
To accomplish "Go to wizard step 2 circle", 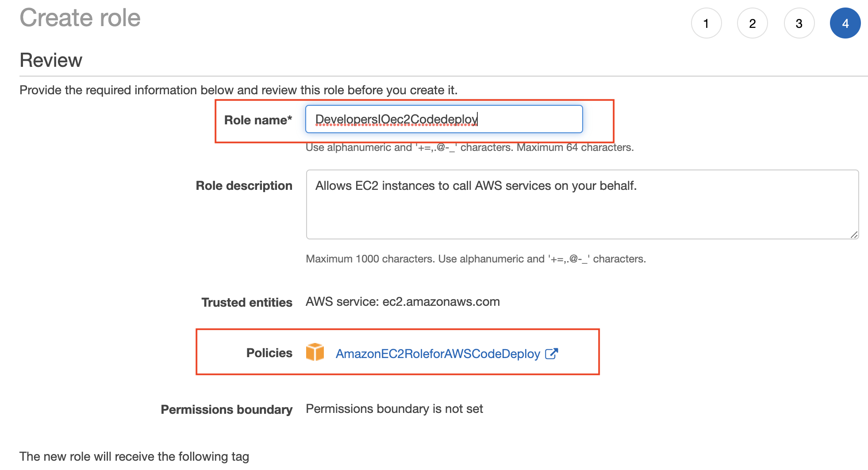I will (x=752, y=23).
